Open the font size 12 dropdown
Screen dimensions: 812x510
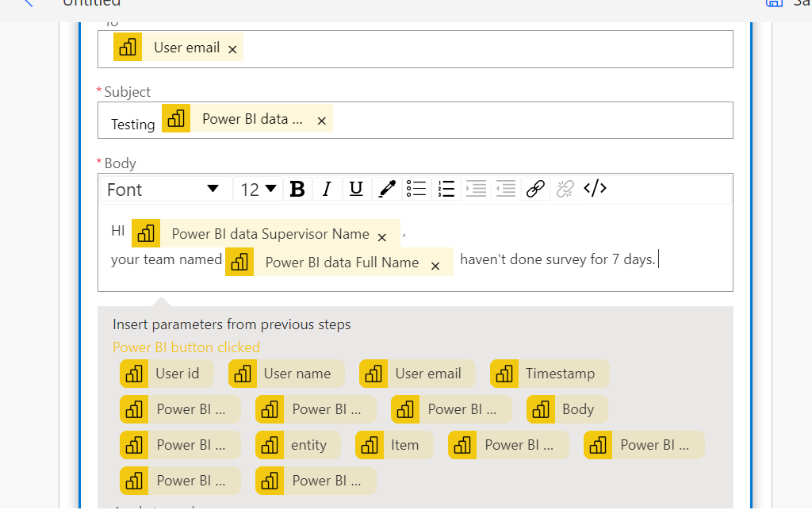pos(258,190)
